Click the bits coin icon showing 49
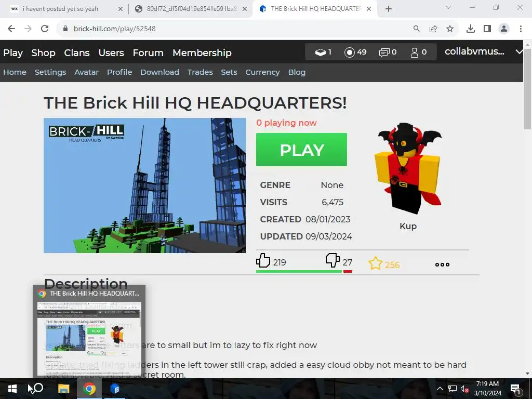The width and height of the screenshot is (532, 399). pos(350,52)
